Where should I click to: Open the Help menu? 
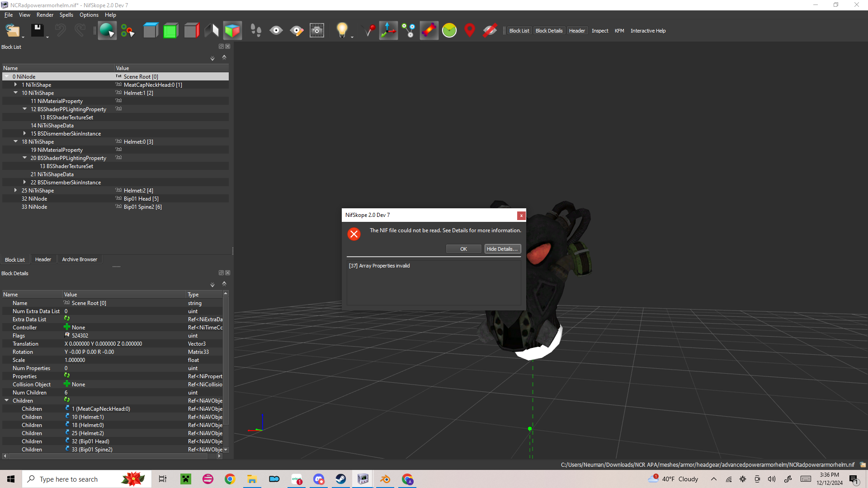[x=110, y=15]
